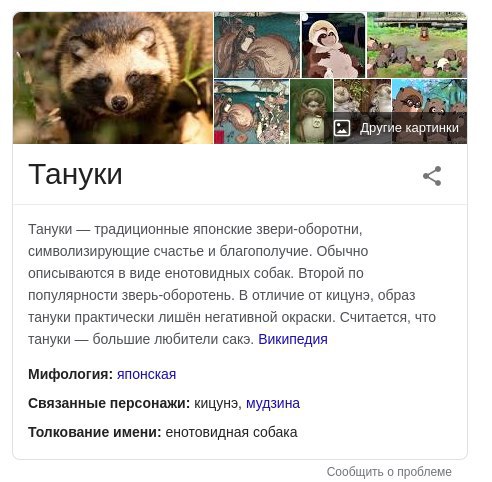This screenshot has height=482, width=492.
Task: Open the large raccoon dog photo
Action: (113, 78)
